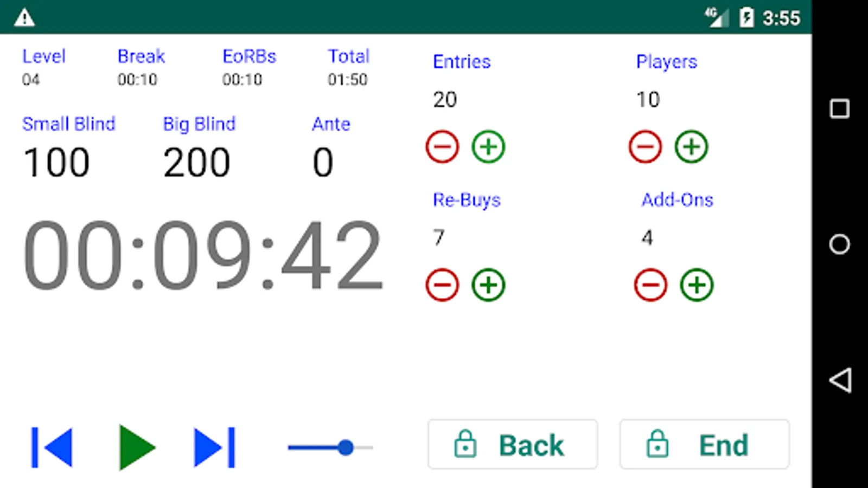Screen dimensions: 868x488
Task: Skip to the next blind level
Action: click(215, 447)
